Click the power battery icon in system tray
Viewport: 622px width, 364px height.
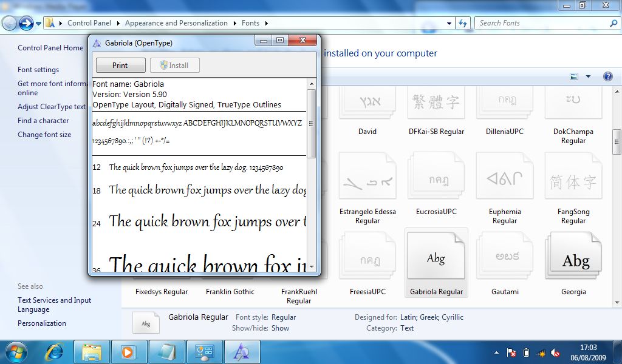pyautogui.click(x=526, y=352)
